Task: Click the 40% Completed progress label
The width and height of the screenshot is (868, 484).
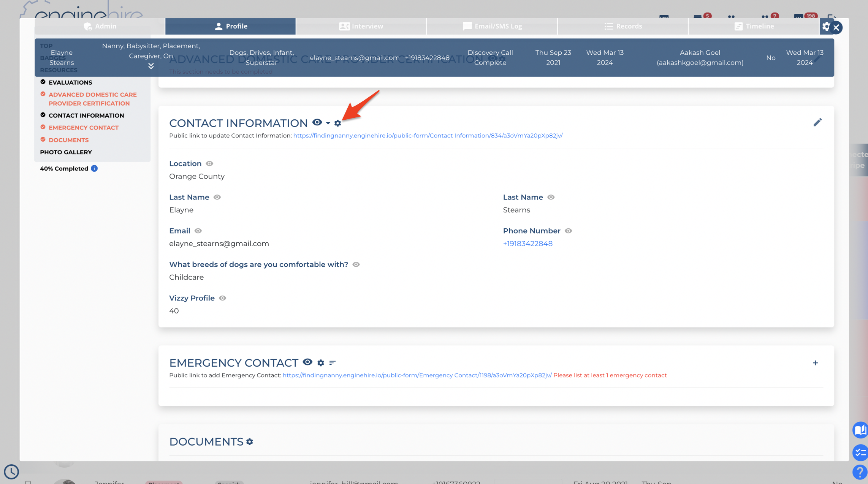Action: 64,169
